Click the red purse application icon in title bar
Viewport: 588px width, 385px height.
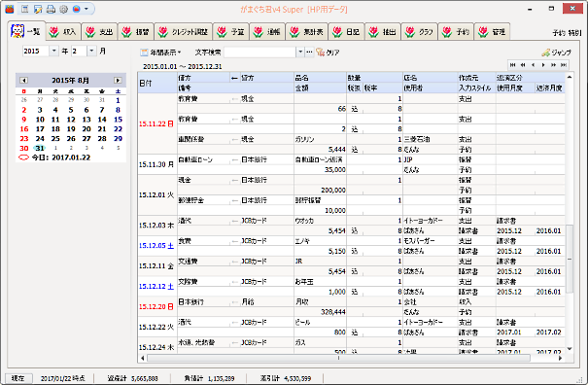(10, 9)
